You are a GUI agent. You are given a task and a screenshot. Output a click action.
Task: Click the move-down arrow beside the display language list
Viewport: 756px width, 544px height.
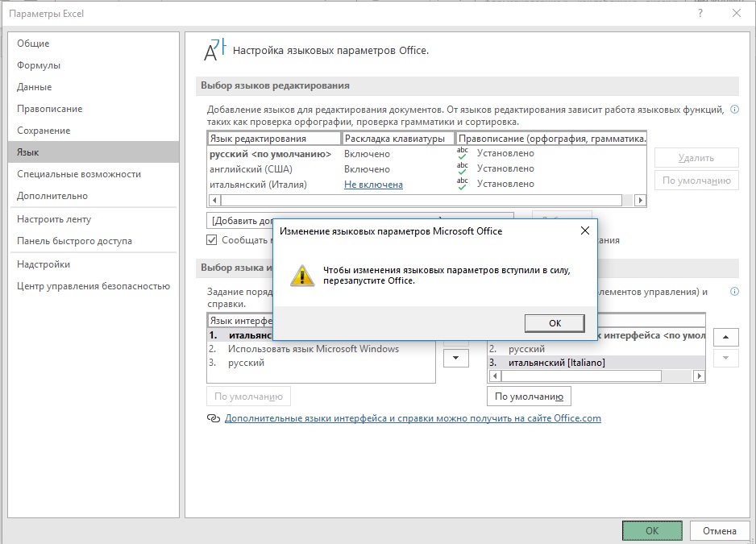pyautogui.click(x=456, y=358)
